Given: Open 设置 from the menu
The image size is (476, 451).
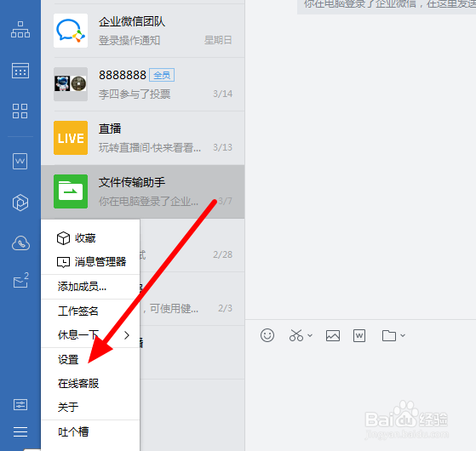Looking at the screenshot, I should (x=90, y=360).
